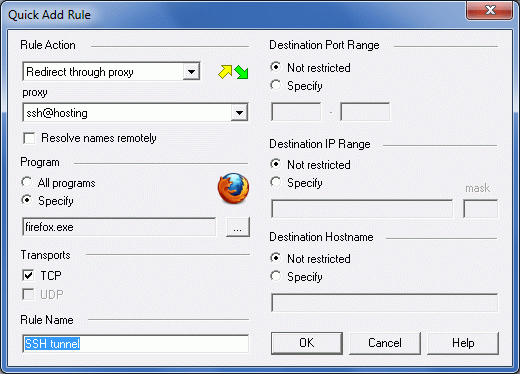Select Specify under Program section
This screenshot has height=374, width=520.
coord(27,200)
